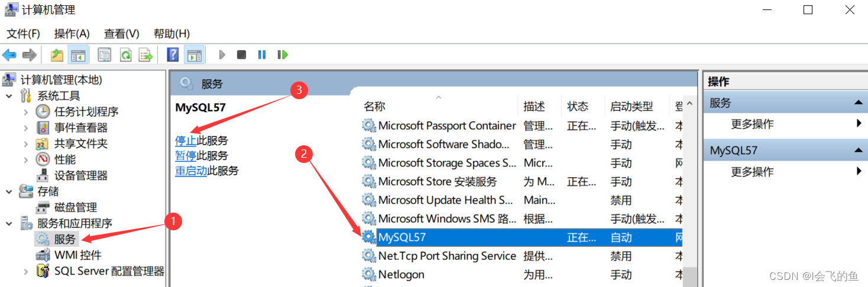Click the gear icon beside Microsoft Update Health S...

tap(369, 200)
